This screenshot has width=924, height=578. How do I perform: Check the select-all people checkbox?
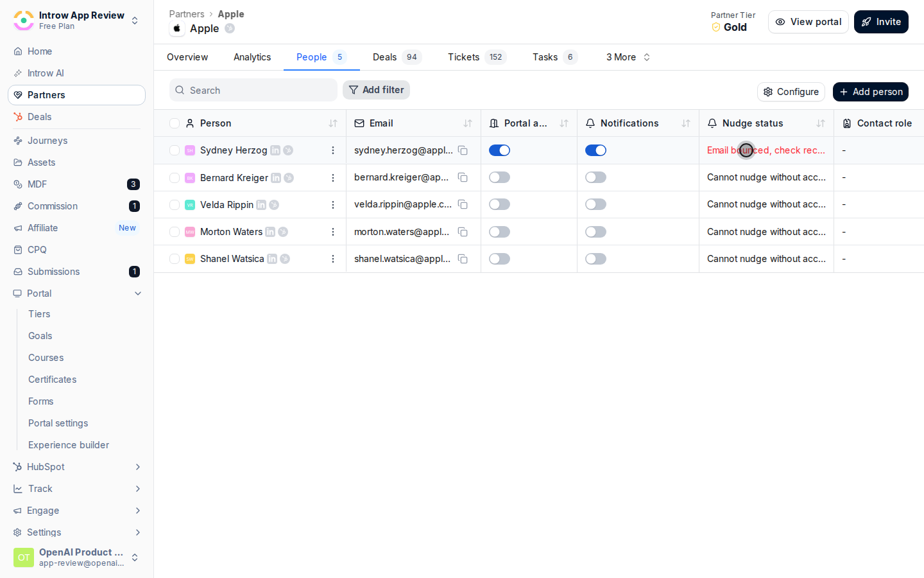[x=175, y=123]
